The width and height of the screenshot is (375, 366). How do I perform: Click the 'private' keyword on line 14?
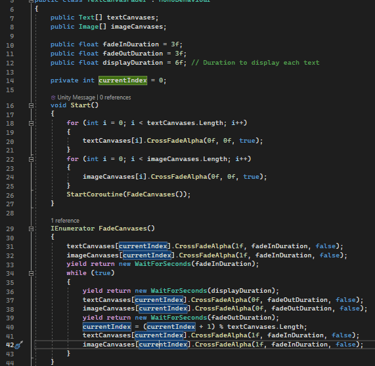[x=65, y=80]
